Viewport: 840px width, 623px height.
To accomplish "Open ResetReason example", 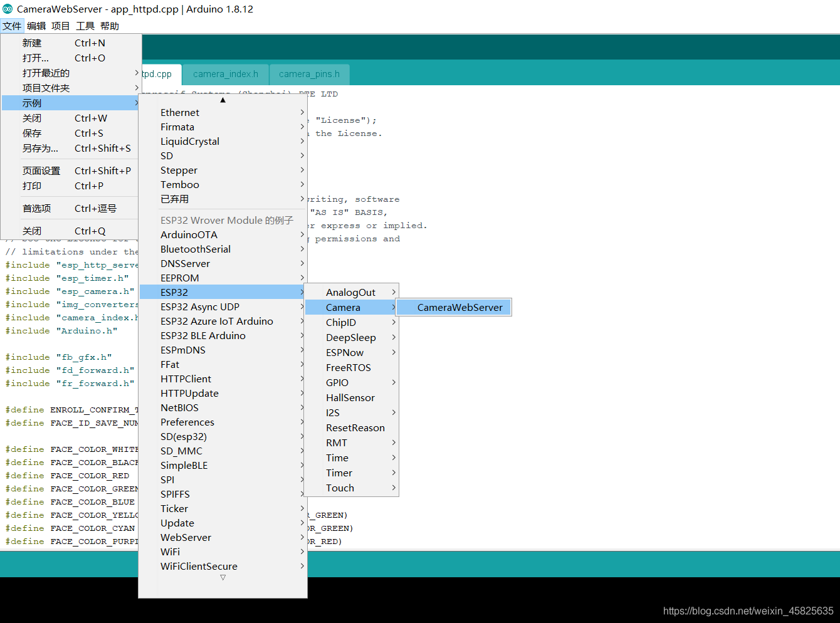I will 351,427.
